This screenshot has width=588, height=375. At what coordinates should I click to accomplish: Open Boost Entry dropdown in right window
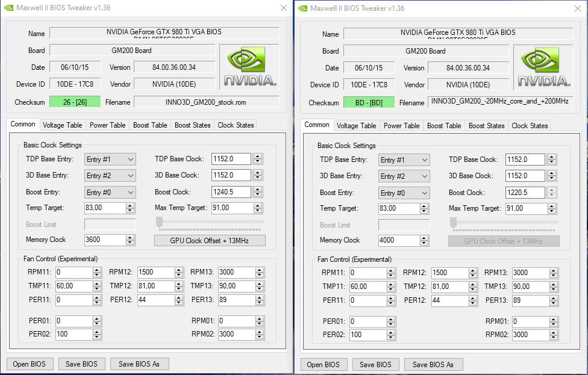(x=404, y=193)
